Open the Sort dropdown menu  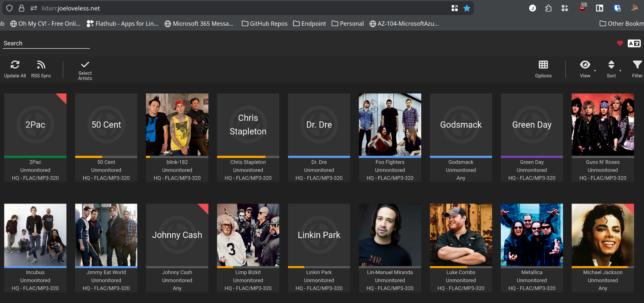[x=611, y=65]
